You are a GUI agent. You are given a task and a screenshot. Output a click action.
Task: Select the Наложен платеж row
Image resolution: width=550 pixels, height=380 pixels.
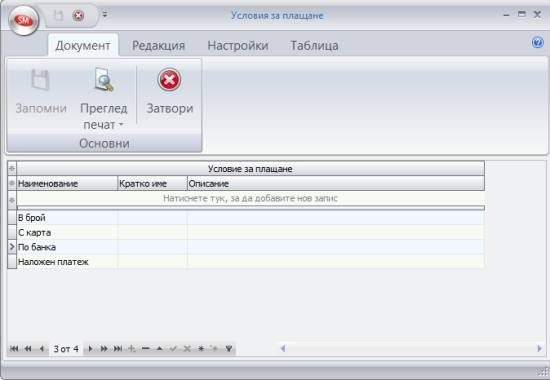250,262
